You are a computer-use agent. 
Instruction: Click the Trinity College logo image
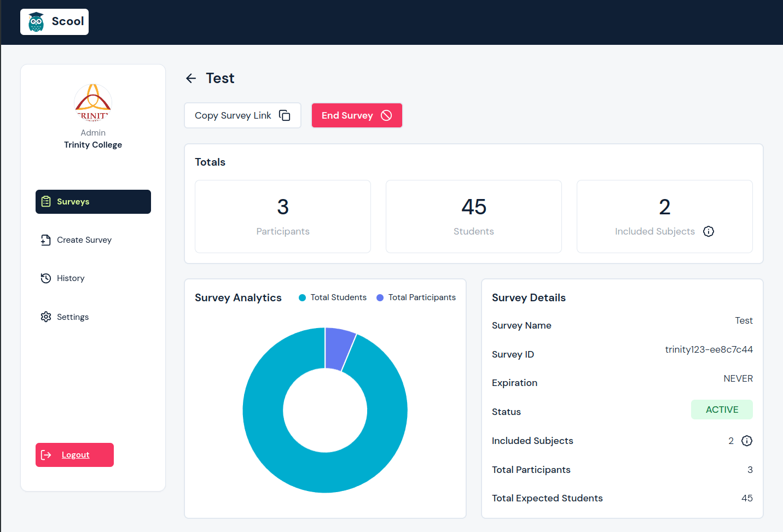93,102
